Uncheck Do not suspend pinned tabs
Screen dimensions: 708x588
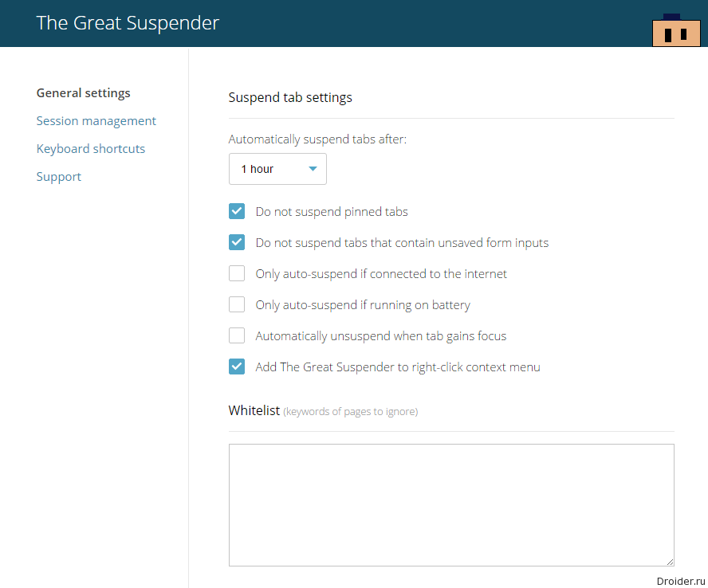237,211
